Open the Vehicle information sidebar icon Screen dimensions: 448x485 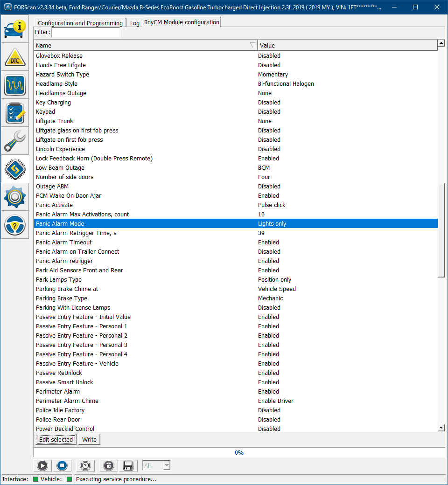[14, 29]
